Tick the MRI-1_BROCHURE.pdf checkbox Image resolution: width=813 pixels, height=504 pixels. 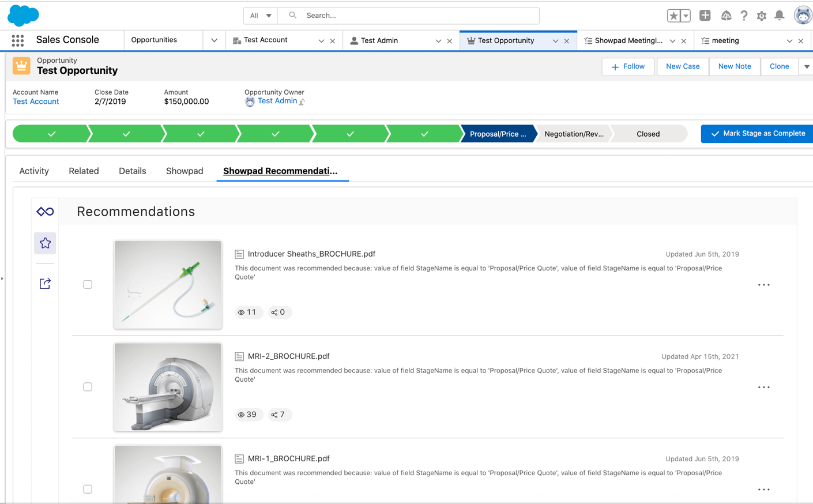(88, 489)
